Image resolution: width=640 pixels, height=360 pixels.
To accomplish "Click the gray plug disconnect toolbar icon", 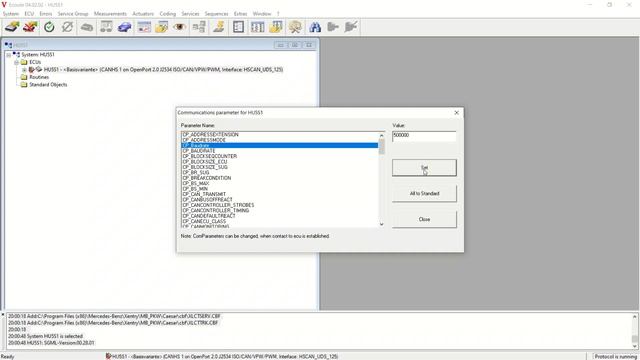I will (351, 27).
